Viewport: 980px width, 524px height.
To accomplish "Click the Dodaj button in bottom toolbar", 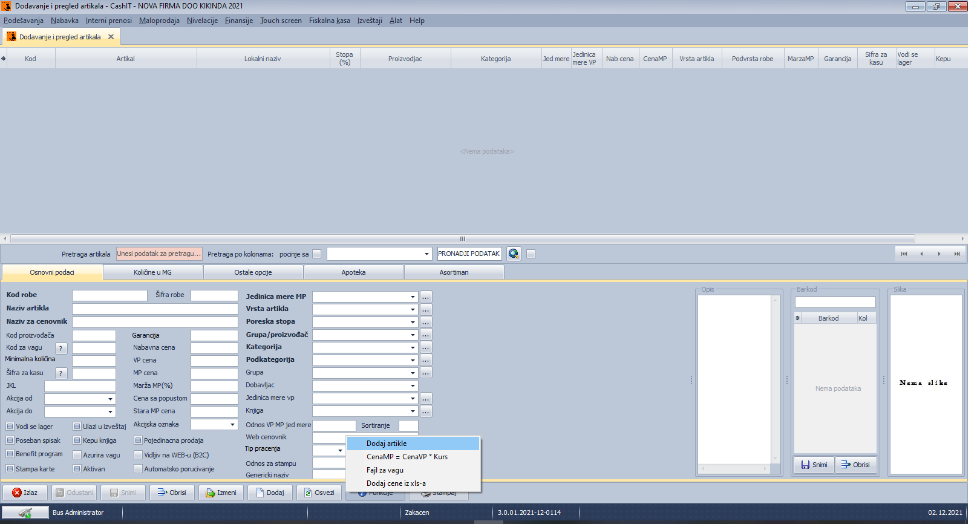I will 270,493.
